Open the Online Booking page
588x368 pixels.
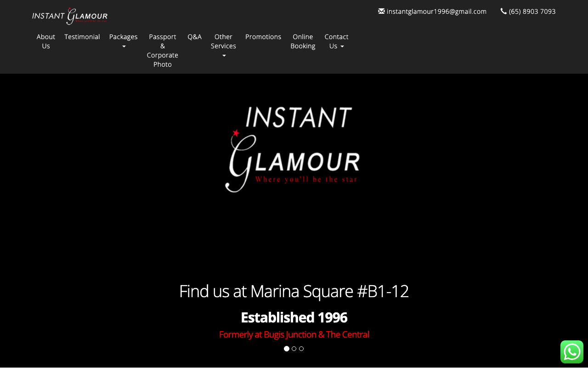pos(303,41)
